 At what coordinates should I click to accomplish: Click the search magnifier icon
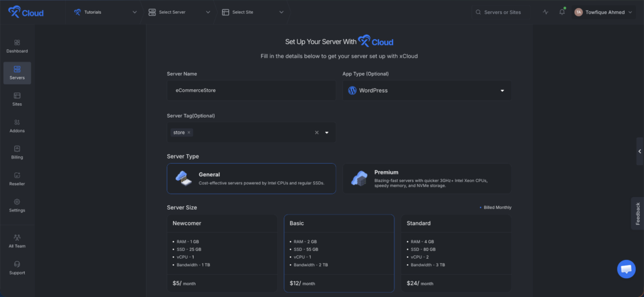click(478, 13)
